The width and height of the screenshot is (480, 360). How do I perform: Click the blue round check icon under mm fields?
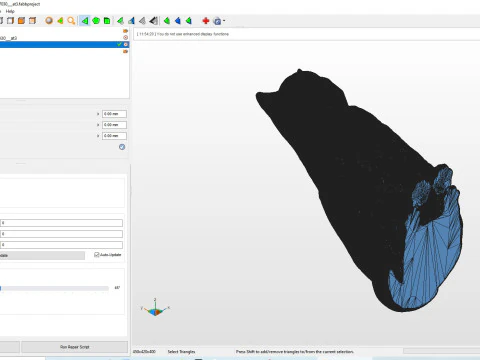coord(122,147)
